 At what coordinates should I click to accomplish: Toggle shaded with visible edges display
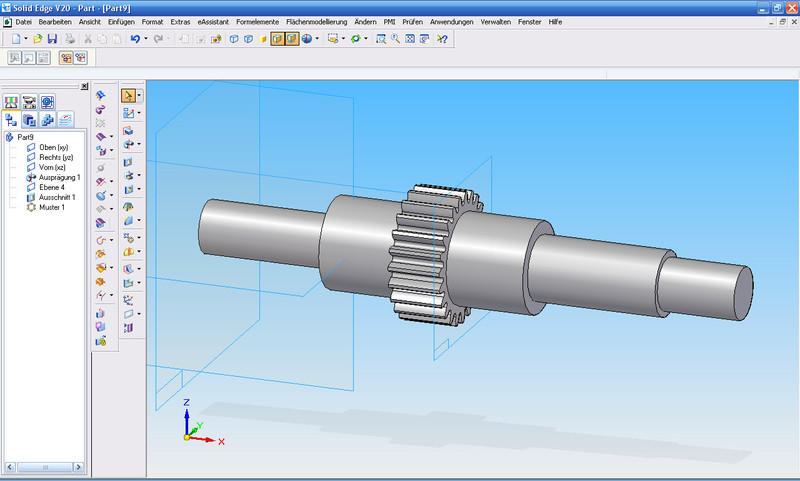[x=277, y=39]
